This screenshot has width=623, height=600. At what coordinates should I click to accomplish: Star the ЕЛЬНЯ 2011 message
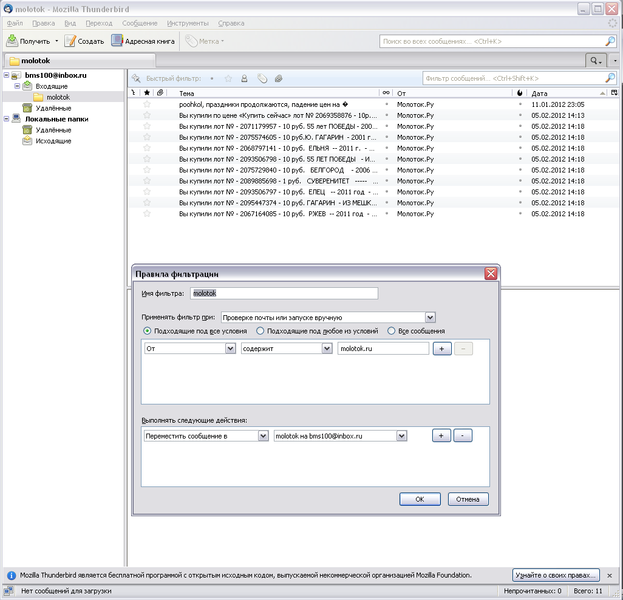[x=147, y=148]
